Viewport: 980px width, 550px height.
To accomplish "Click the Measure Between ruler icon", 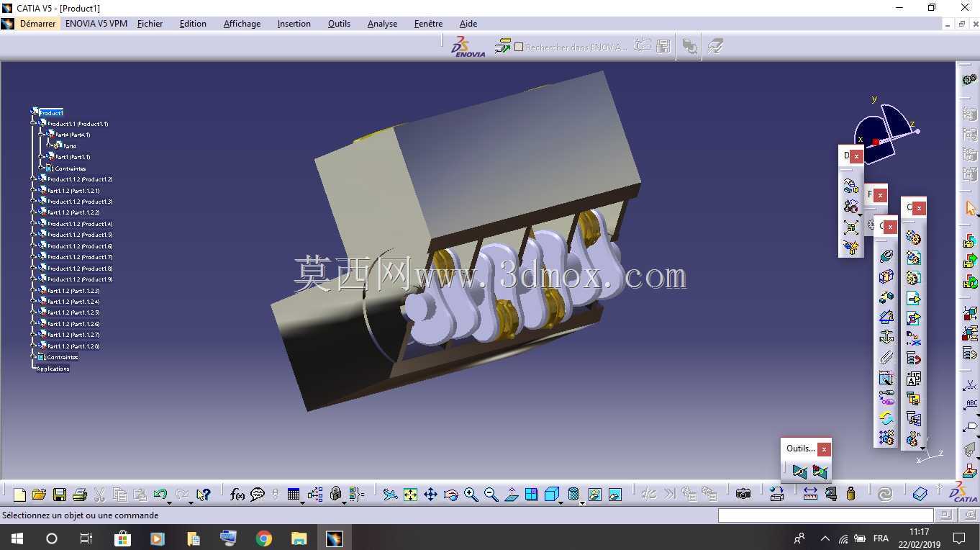I will (810, 494).
